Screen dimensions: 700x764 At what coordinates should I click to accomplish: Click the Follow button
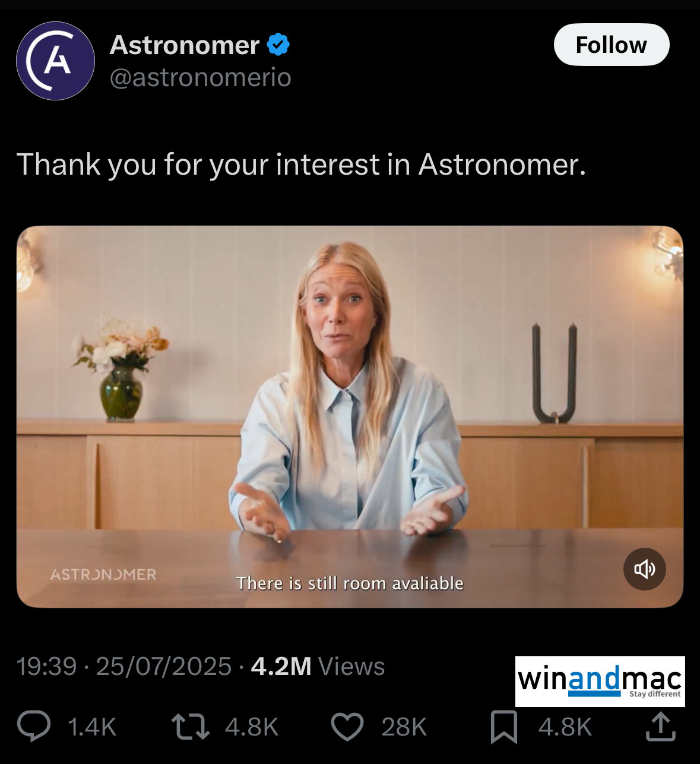click(x=612, y=45)
